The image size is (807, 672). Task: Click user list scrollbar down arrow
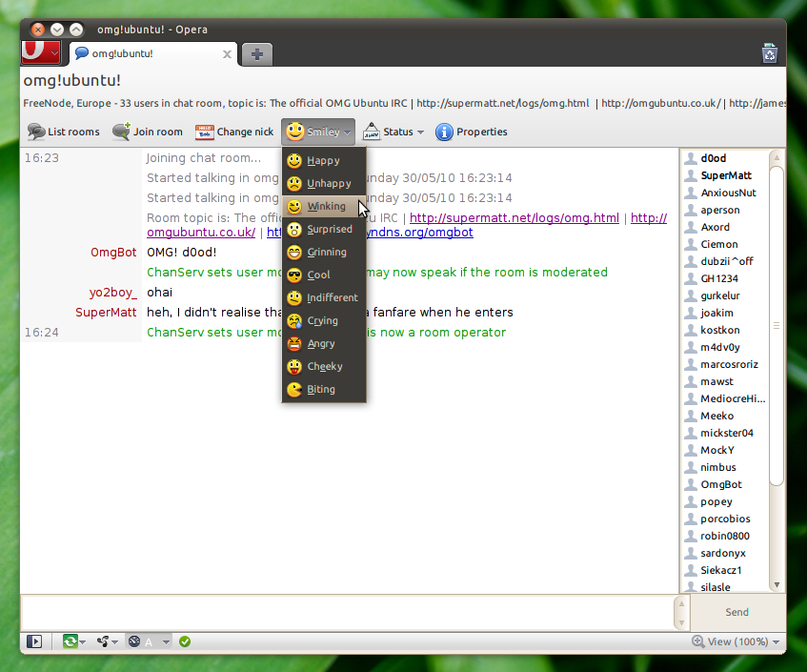coord(777,585)
